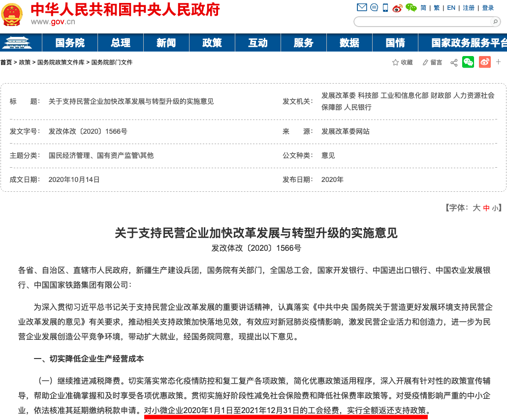Click the share nodes icon

pos(454,62)
